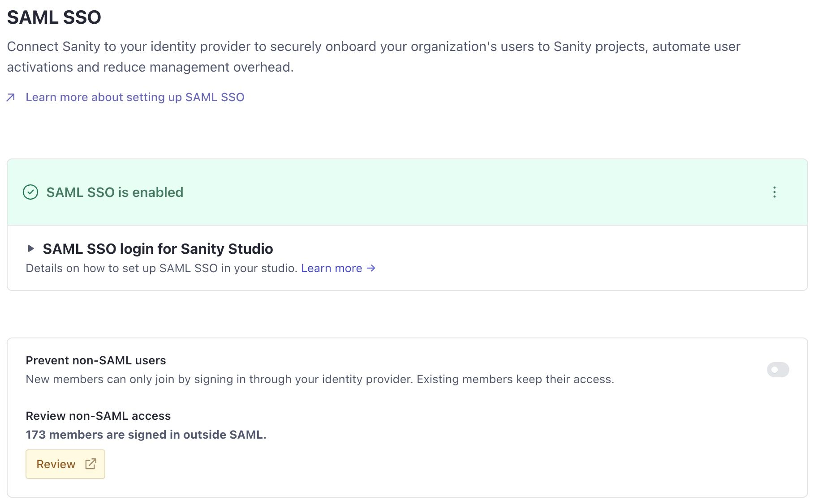Click the SAML SSO page heading
818x504 pixels.
[x=54, y=17]
